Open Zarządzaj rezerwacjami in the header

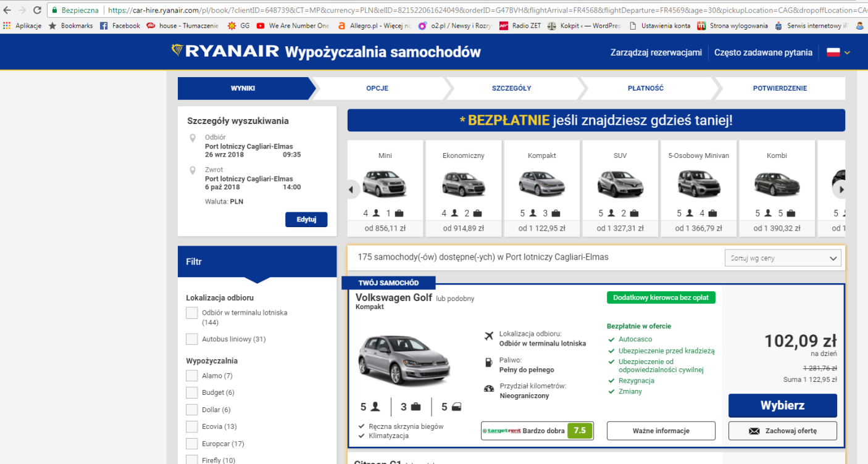(656, 52)
